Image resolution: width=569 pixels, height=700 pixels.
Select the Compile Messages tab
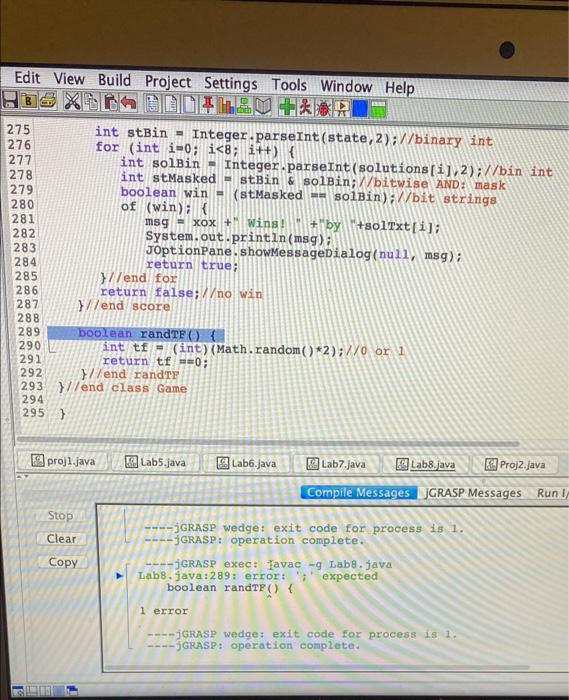tap(358, 492)
